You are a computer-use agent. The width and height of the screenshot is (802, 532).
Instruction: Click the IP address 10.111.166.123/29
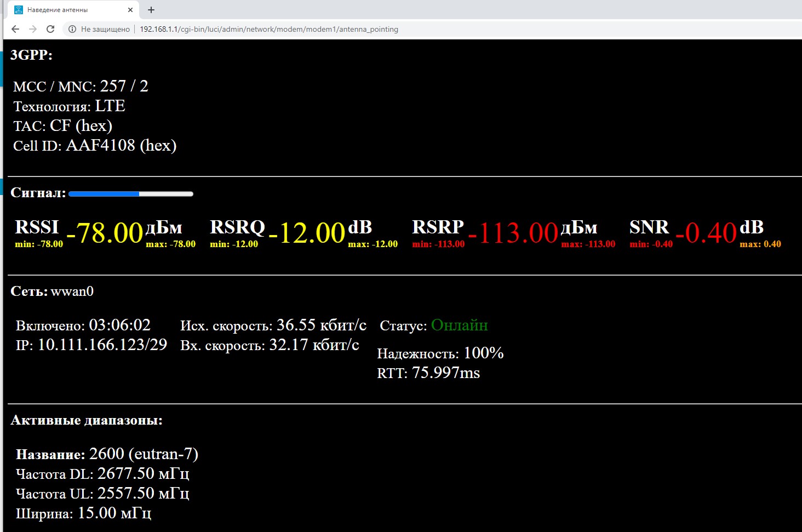point(102,345)
